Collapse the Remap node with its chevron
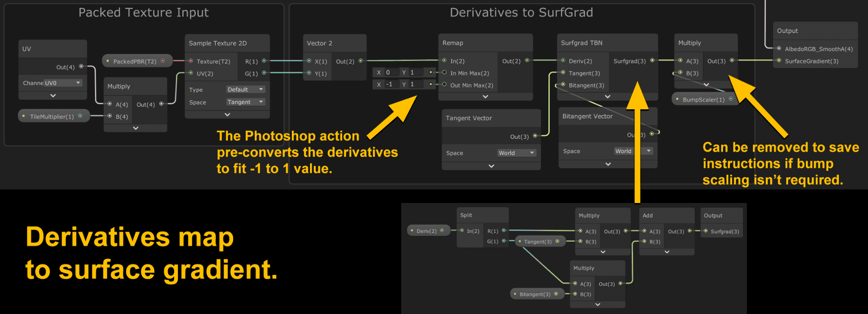 point(485,97)
